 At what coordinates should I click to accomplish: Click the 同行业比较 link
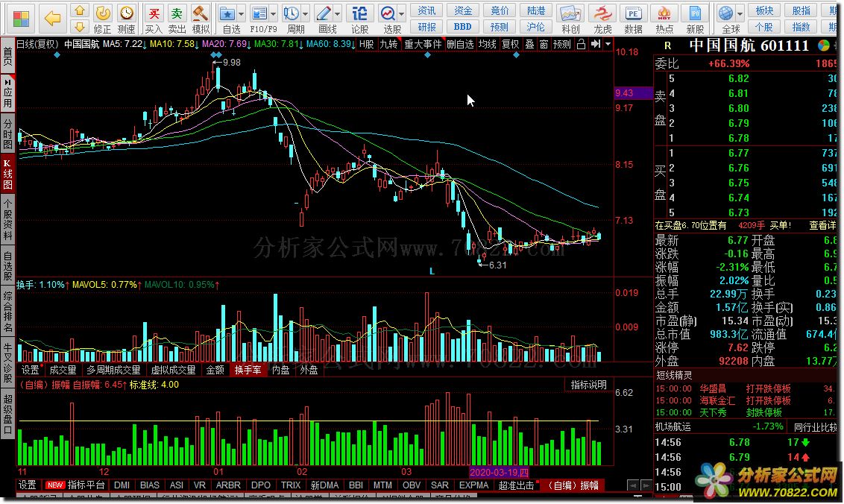[x=815, y=427]
